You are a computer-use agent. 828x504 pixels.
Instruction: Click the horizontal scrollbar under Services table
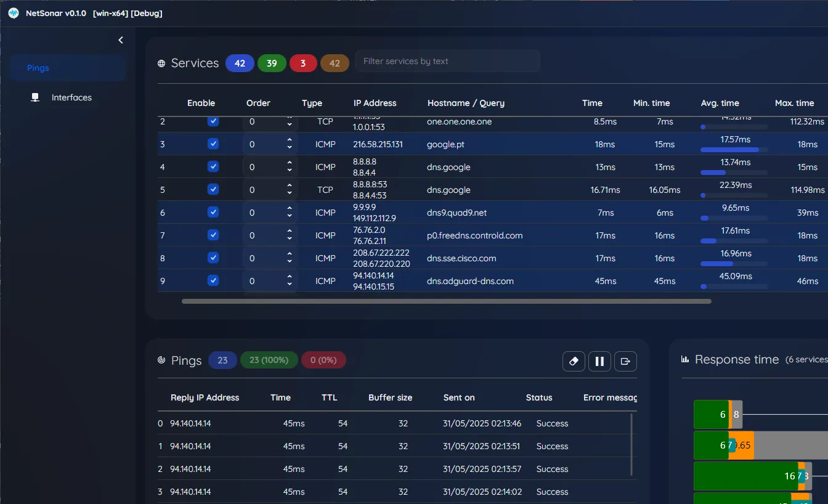446,301
